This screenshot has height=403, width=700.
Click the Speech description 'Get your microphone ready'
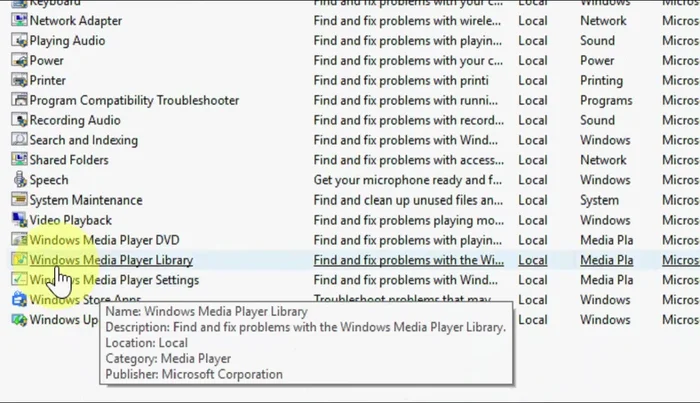407,180
